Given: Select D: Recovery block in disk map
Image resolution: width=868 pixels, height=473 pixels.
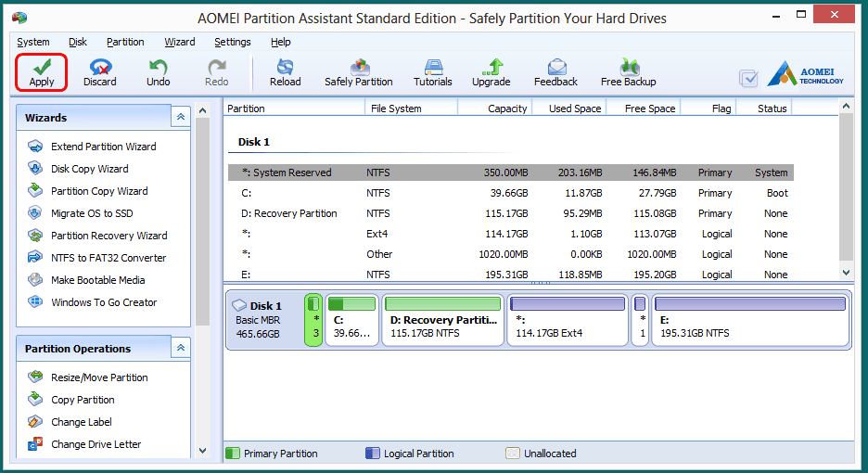Looking at the screenshot, I should pos(443,320).
